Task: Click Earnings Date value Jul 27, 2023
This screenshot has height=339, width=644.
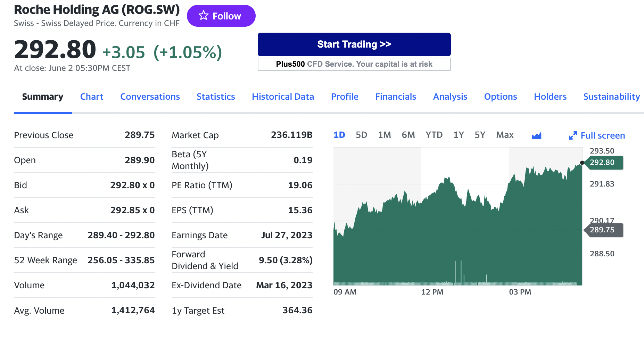Action: pos(287,235)
